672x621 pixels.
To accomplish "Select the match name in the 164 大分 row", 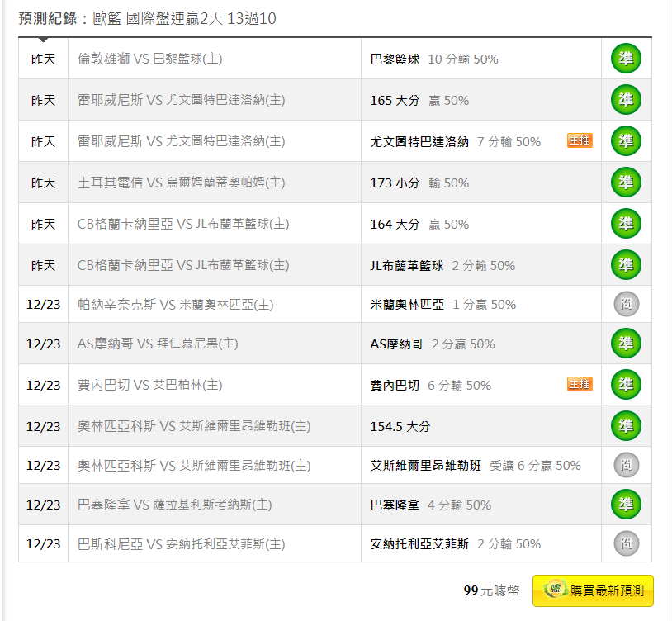I will pyautogui.click(x=183, y=224).
